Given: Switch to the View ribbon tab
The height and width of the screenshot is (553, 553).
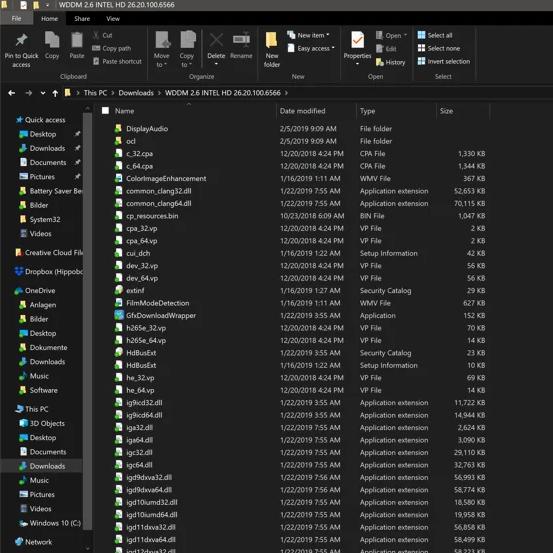Looking at the screenshot, I should 113,19.
